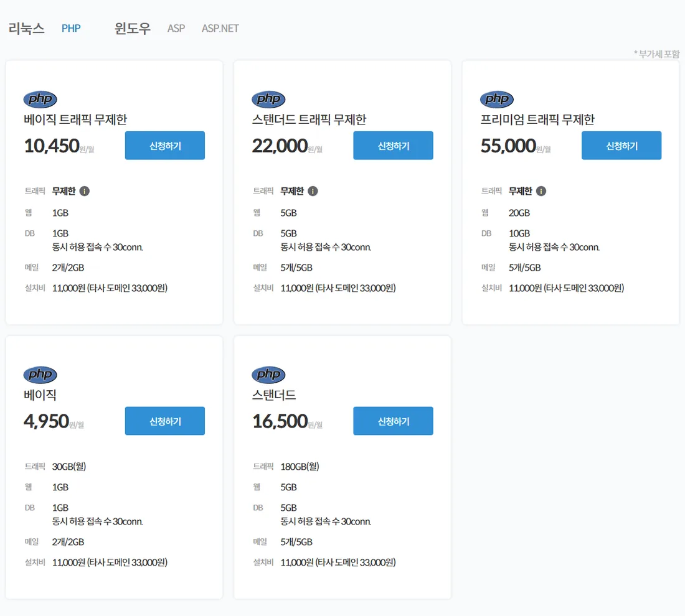The height and width of the screenshot is (616, 685).
Task: Click the 스탠더드 트래픽 무제한 plan title
Action: [309, 119]
